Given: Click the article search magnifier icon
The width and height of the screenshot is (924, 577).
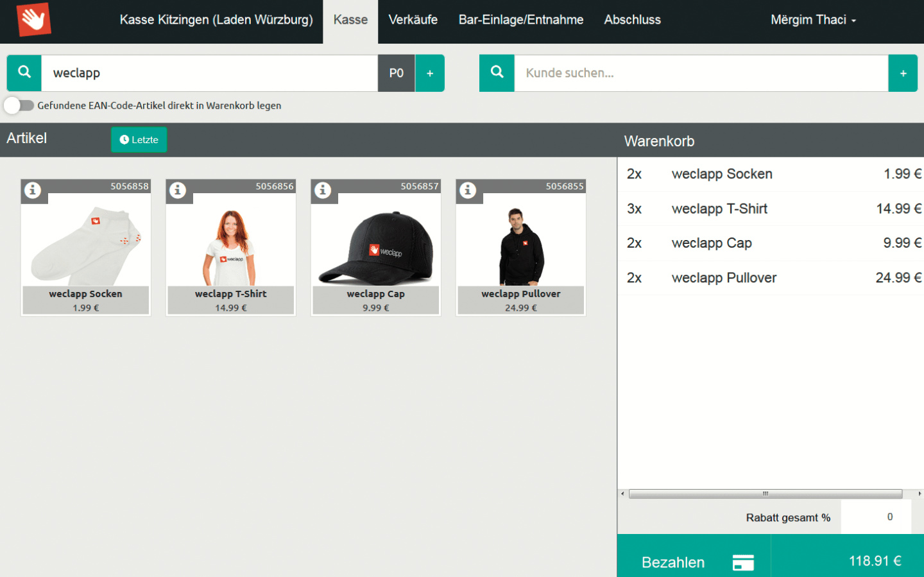Looking at the screenshot, I should (x=24, y=73).
